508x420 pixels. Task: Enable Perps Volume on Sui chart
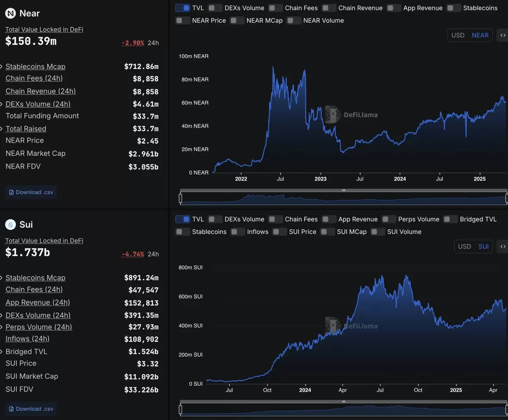[x=389, y=219]
